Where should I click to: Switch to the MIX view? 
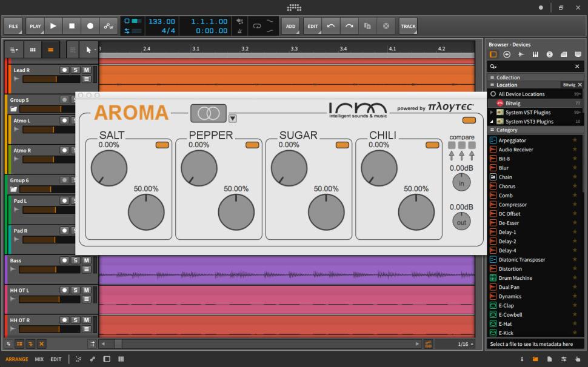pyautogui.click(x=39, y=359)
